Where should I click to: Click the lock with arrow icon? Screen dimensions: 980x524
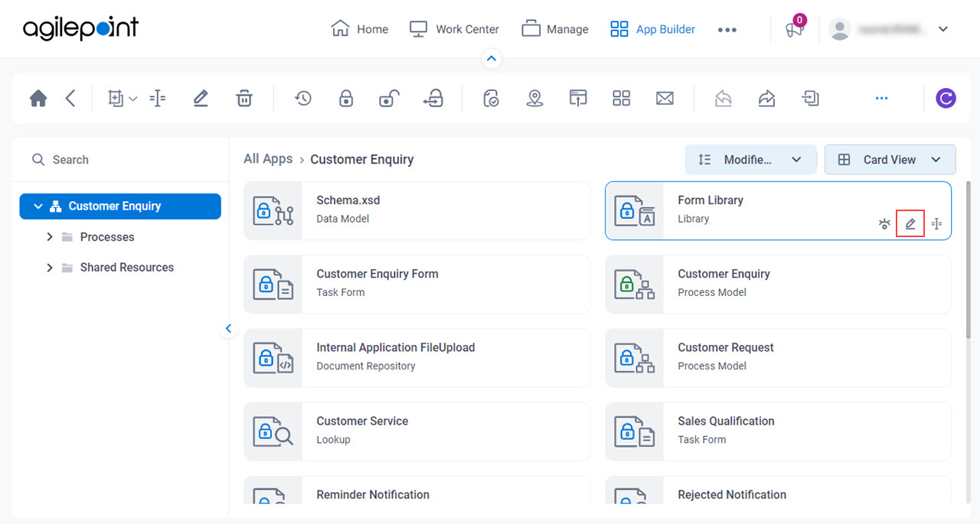point(433,98)
